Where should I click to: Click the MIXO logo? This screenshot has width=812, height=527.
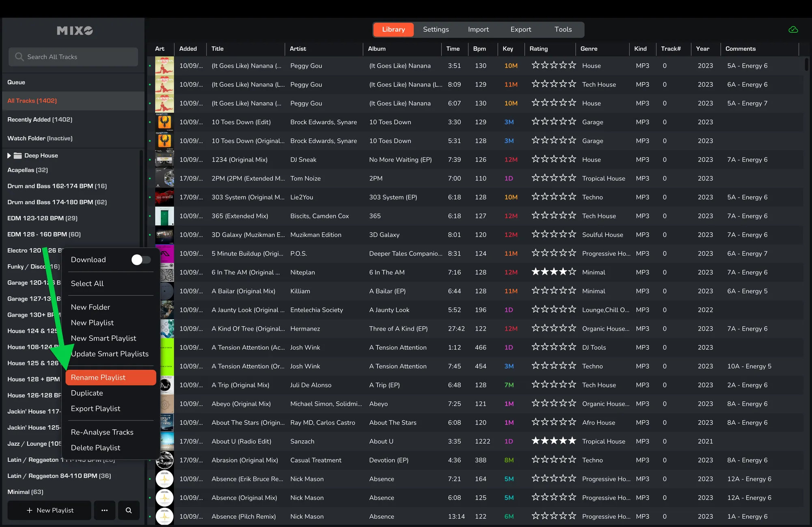(75, 31)
